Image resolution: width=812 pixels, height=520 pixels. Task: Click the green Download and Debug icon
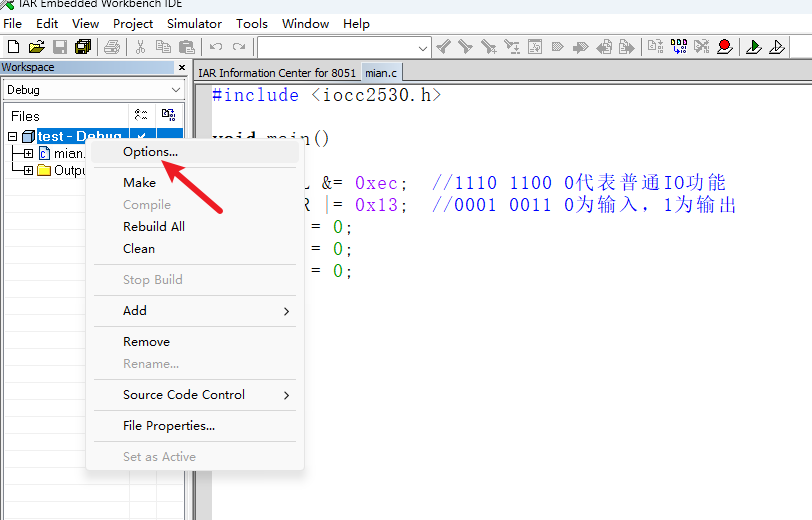tap(753, 47)
